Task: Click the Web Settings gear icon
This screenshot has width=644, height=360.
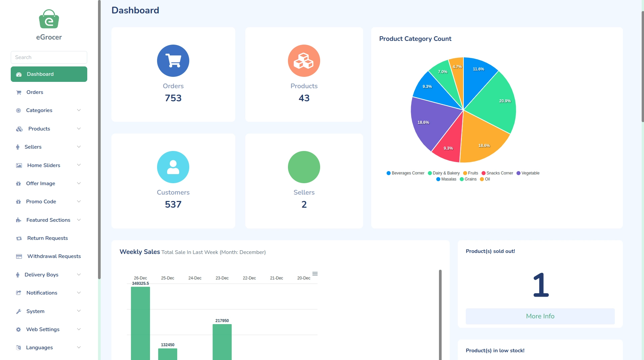Action: pos(18,329)
